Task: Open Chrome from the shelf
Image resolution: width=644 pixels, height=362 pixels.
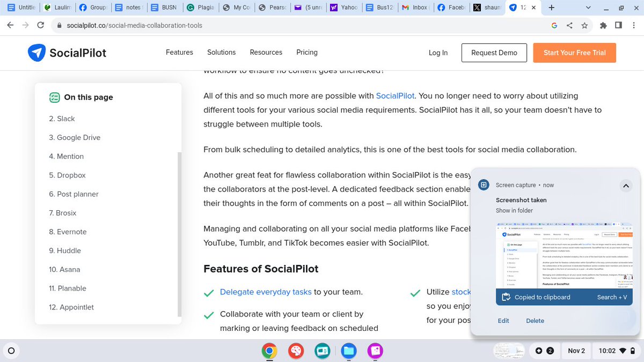Action: click(269, 351)
